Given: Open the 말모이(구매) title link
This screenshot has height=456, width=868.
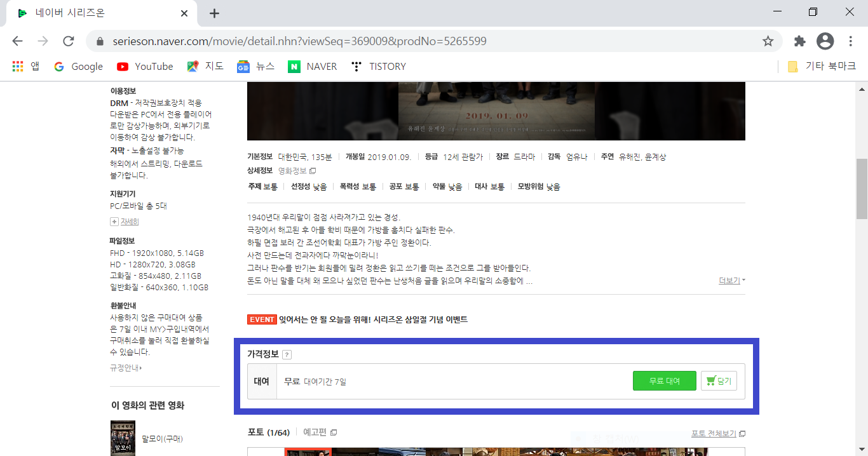Looking at the screenshot, I should [x=162, y=438].
